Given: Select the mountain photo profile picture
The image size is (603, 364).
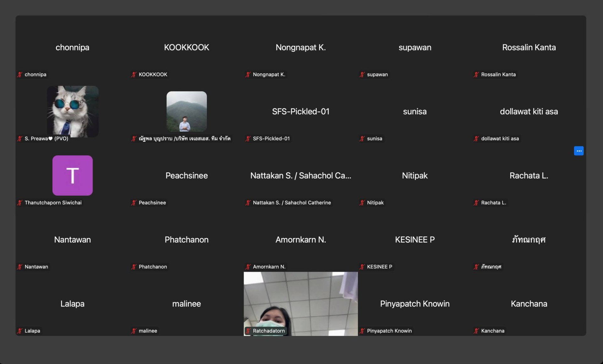Looking at the screenshot, I should click(187, 111).
